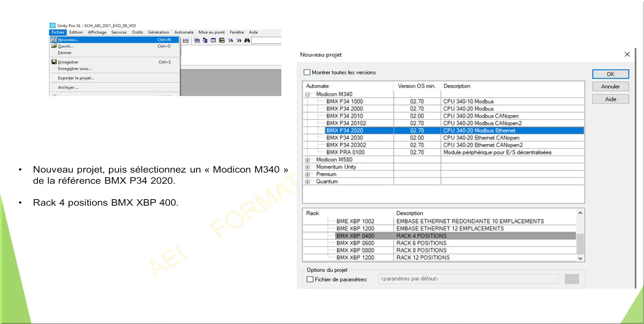Click the floppy disk icon beside Enregistrer
This screenshot has width=644, height=324.
click(x=54, y=62)
